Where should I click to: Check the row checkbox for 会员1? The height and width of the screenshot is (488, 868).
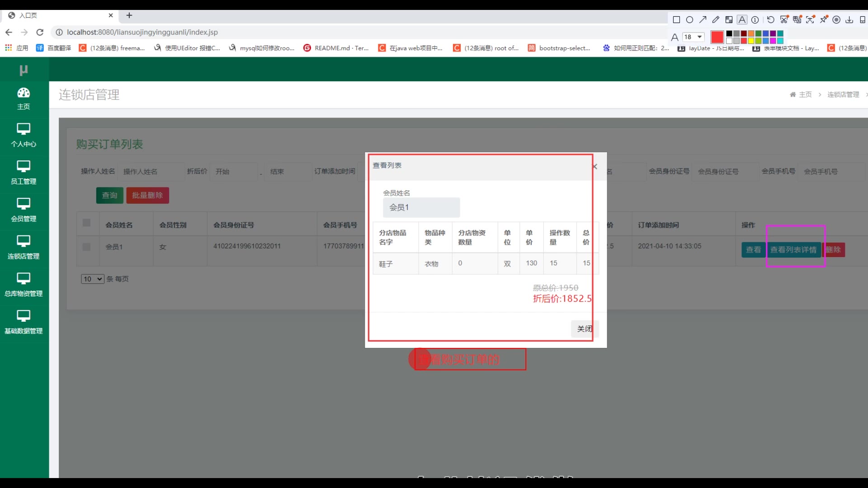[x=87, y=247]
